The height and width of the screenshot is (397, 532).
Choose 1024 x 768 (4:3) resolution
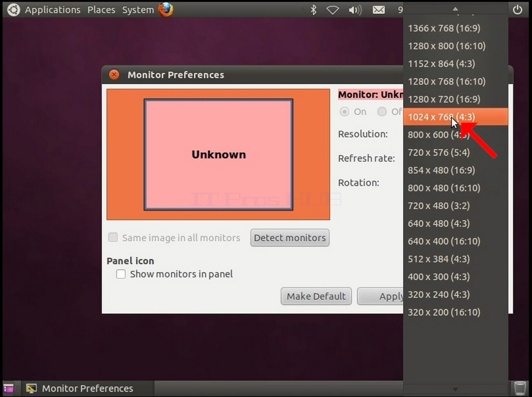[x=456, y=117]
